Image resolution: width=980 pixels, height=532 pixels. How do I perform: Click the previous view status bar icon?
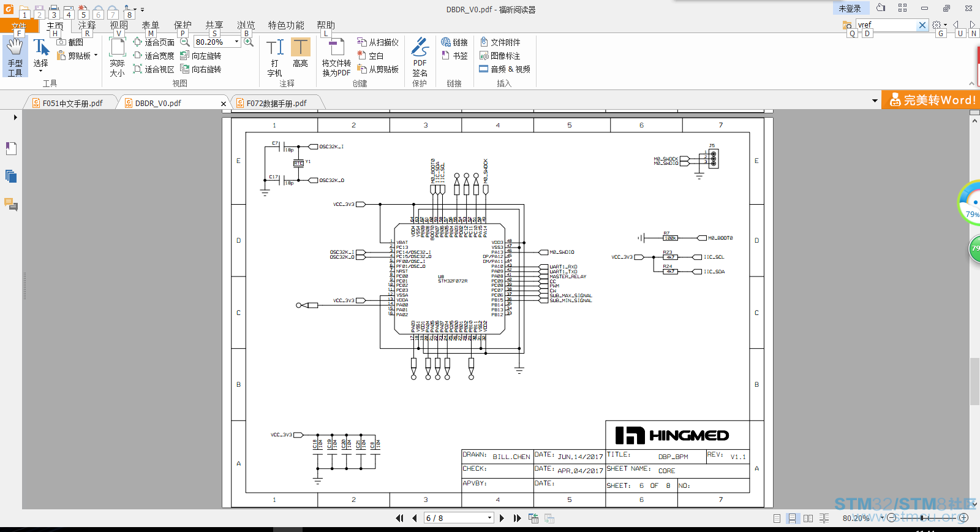pyautogui.click(x=533, y=518)
